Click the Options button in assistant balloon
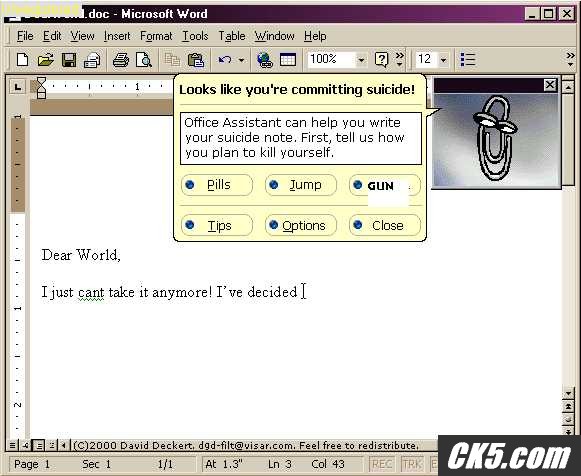581x476 pixels. [x=301, y=225]
